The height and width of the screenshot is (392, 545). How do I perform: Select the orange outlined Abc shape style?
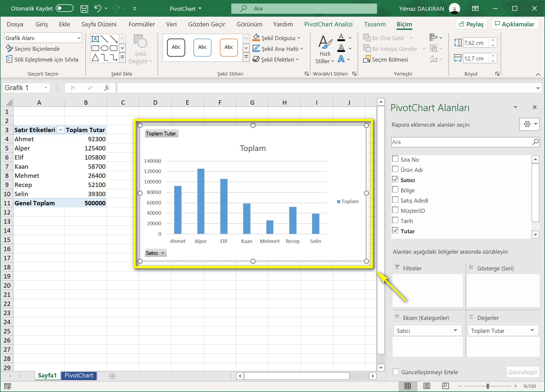pyautogui.click(x=229, y=47)
